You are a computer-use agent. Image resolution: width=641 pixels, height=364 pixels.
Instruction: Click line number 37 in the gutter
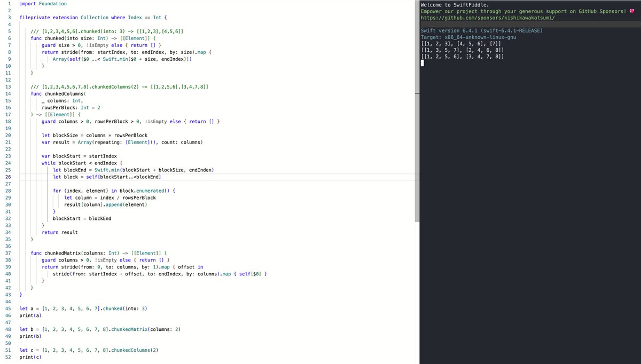tap(9, 253)
